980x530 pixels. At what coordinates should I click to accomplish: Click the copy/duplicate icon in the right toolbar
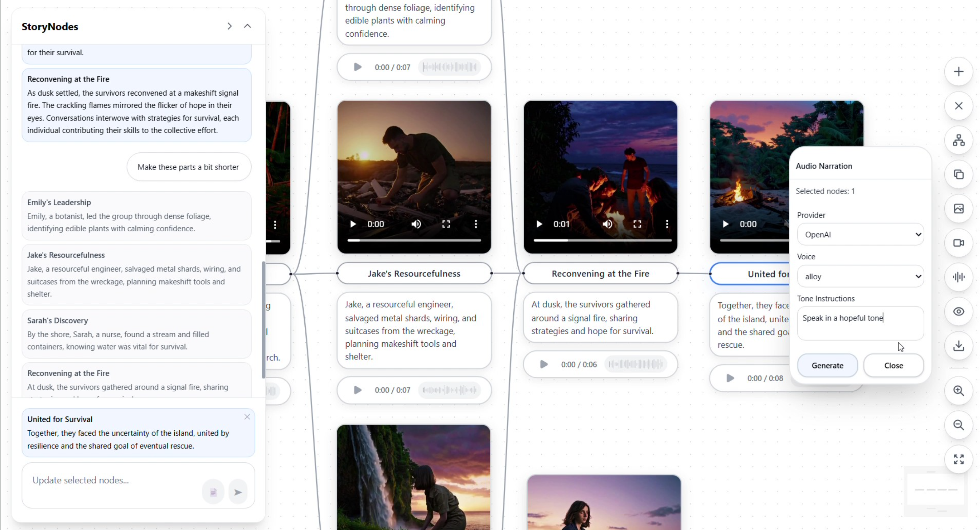pos(958,175)
